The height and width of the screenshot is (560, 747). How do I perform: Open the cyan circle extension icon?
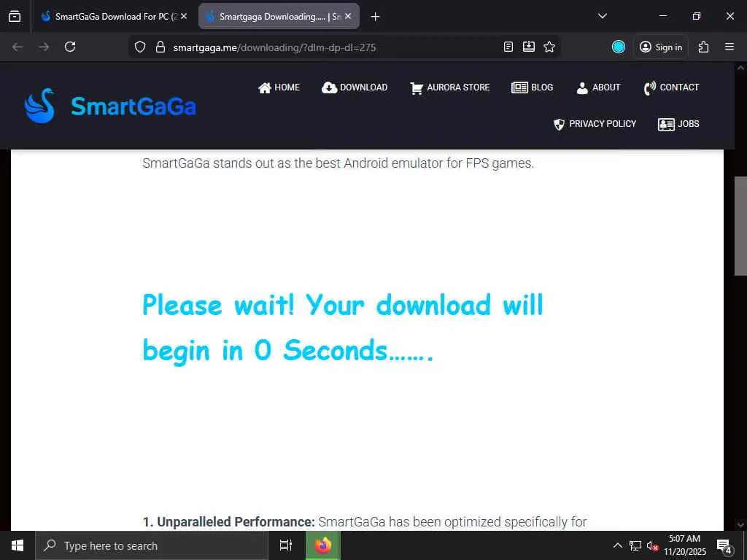click(619, 47)
